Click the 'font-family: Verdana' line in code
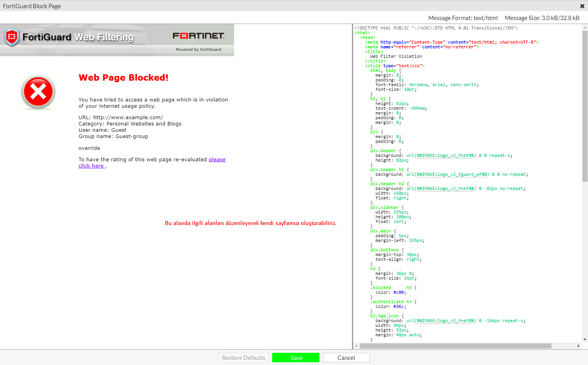 tap(427, 85)
